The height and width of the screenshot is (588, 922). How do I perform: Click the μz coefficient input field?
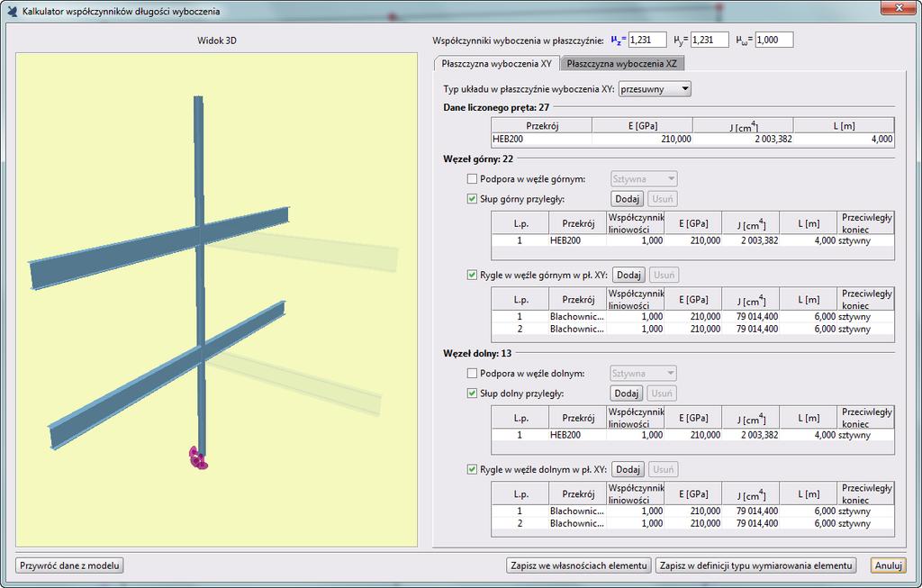(x=647, y=40)
